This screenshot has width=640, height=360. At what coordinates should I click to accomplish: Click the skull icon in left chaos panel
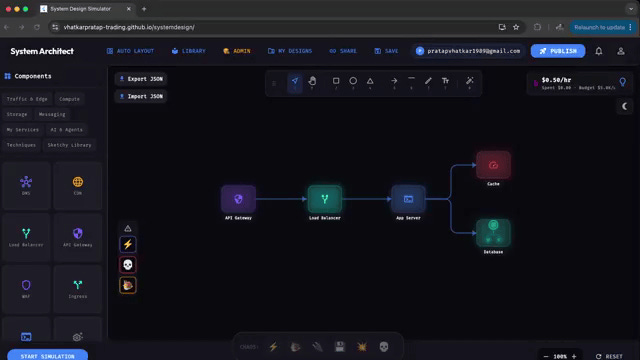[128, 265]
